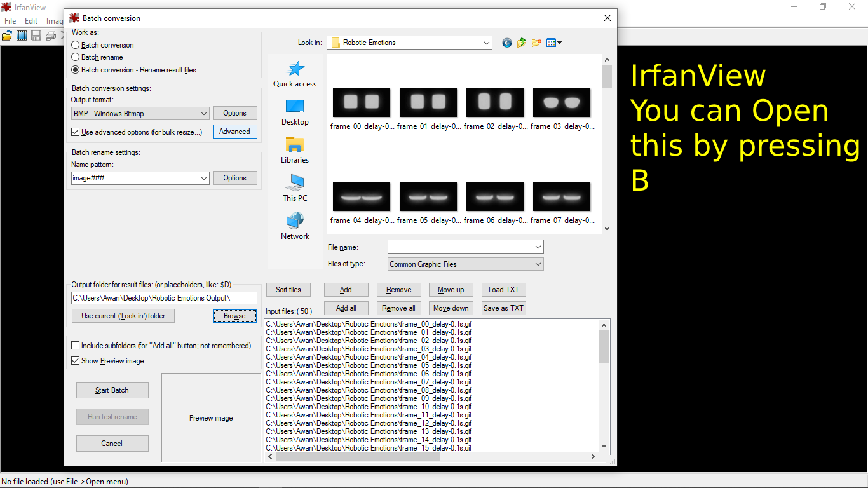Select Batch conversion - Rename result files option
This screenshot has height=488, width=868.
pos(76,70)
